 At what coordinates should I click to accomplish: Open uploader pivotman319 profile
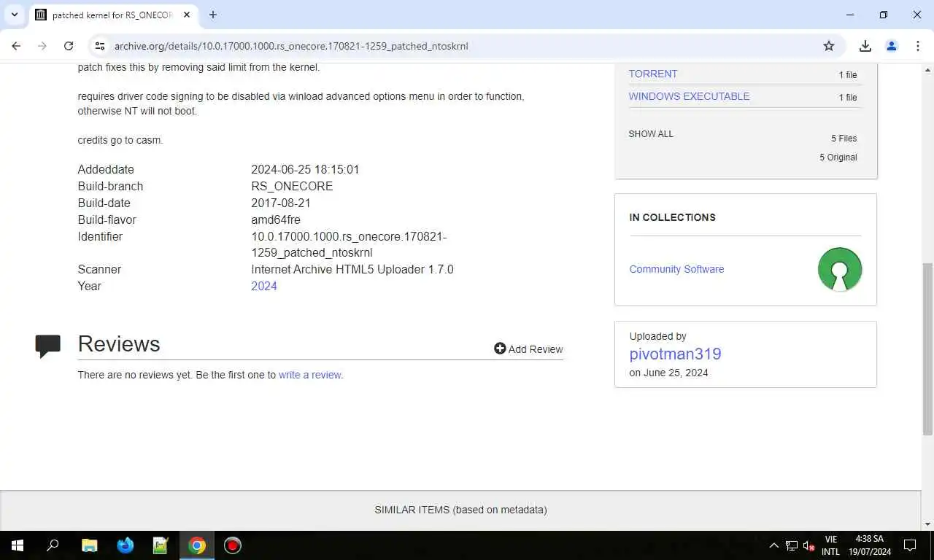pos(675,354)
